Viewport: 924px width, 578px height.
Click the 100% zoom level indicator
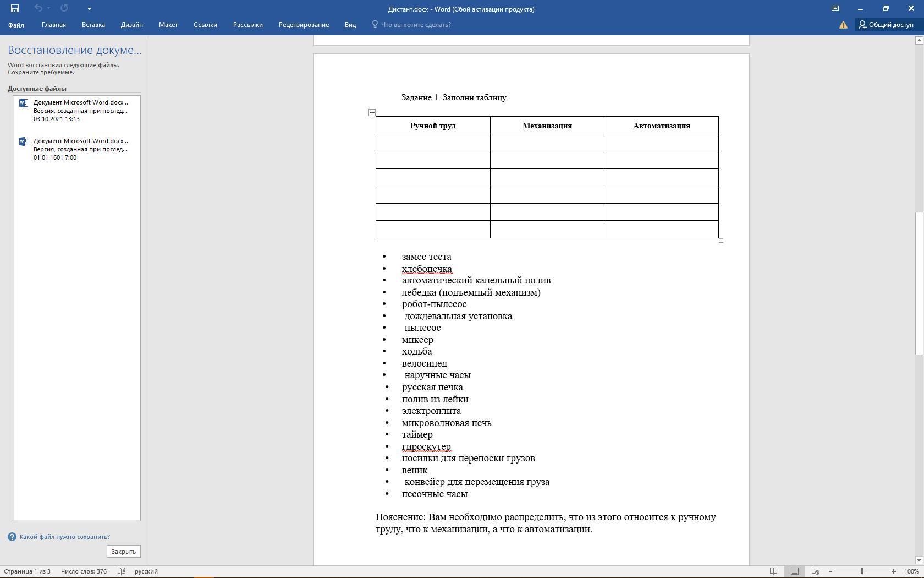tap(912, 571)
